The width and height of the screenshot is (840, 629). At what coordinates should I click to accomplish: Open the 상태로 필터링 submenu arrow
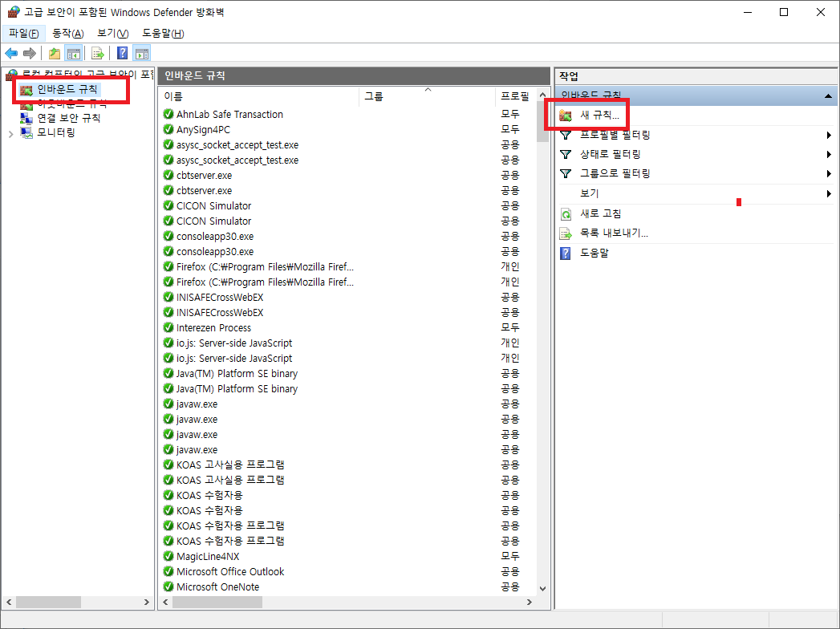[x=829, y=154]
